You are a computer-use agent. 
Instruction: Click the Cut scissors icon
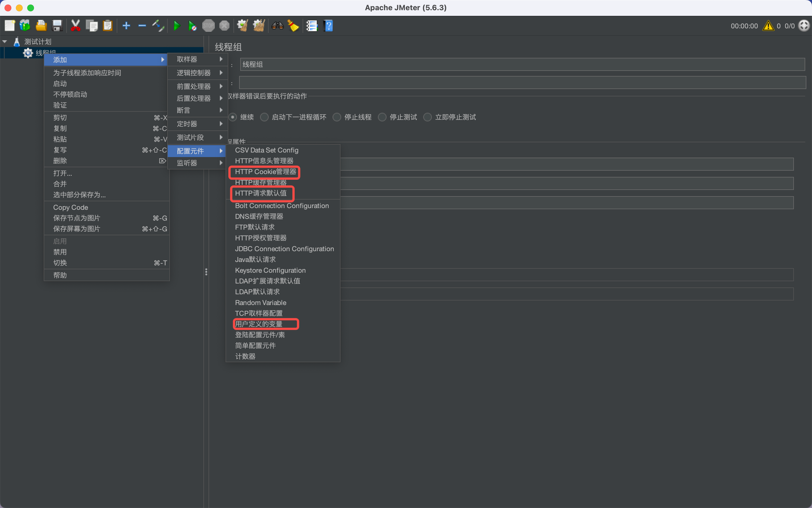click(x=76, y=26)
